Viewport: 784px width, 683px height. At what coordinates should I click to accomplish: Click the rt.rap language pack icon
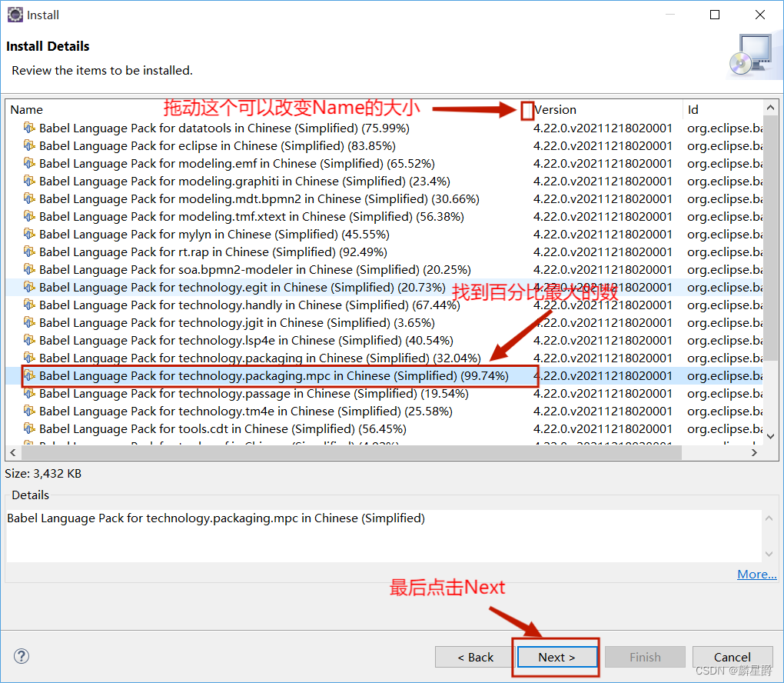click(x=29, y=252)
